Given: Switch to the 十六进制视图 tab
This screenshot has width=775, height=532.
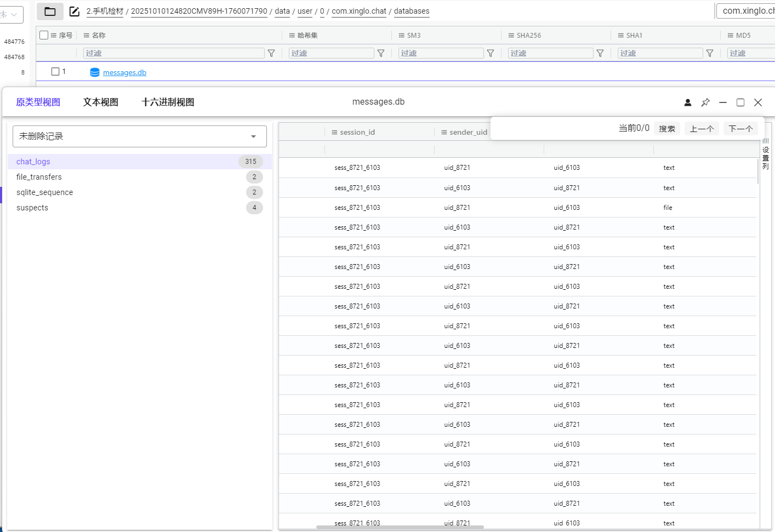Looking at the screenshot, I should pos(168,102).
